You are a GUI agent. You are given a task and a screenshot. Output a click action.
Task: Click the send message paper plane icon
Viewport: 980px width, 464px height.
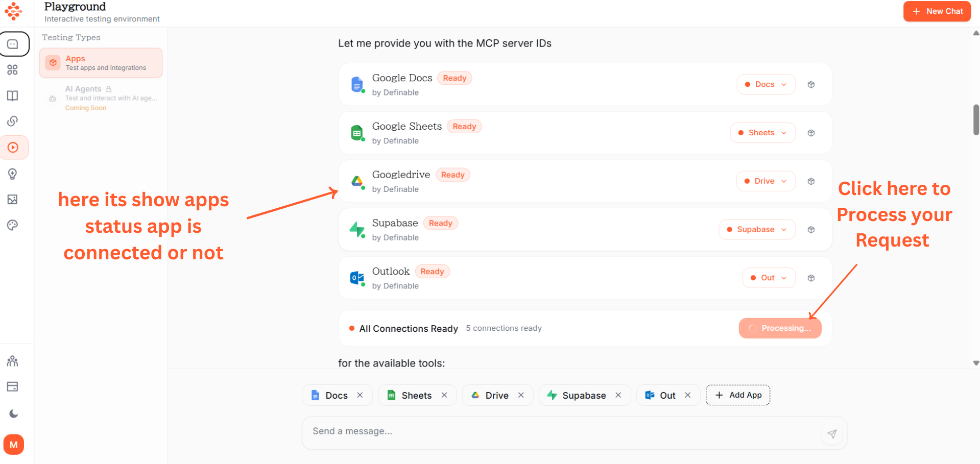(832, 434)
